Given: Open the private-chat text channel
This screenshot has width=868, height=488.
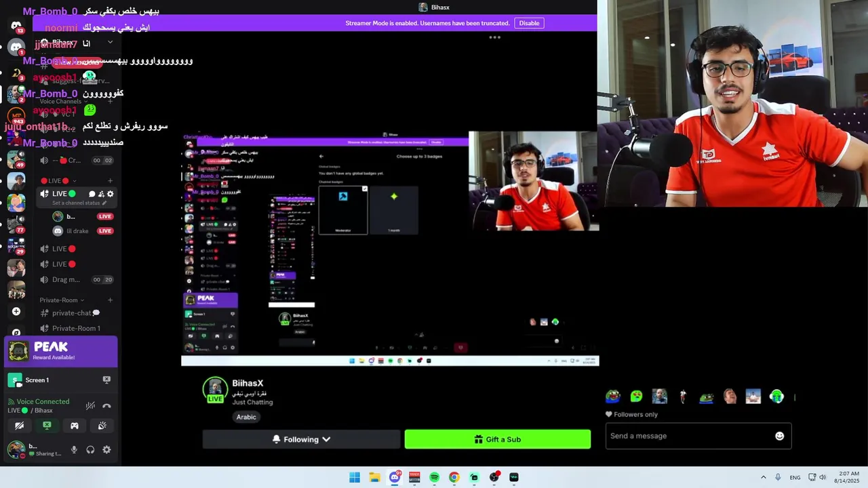Looking at the screenshot, I should [x=70, y=313].
